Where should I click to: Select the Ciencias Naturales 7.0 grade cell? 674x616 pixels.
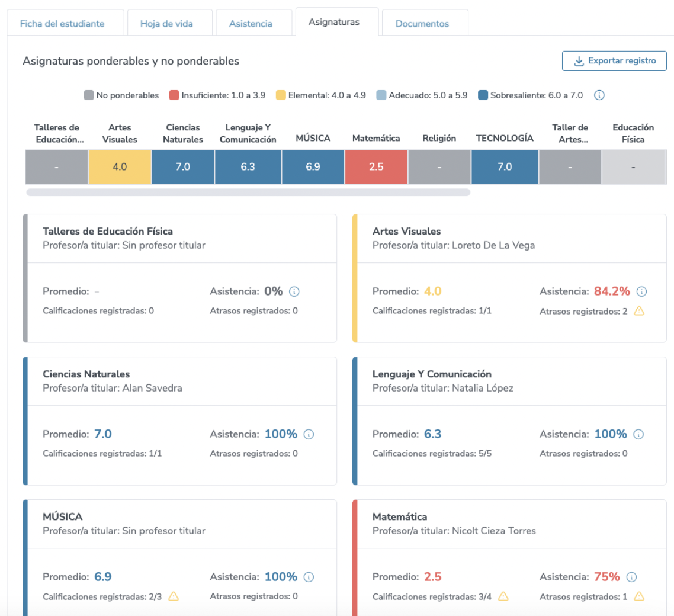pyautogui.click(x=183, y=167)
